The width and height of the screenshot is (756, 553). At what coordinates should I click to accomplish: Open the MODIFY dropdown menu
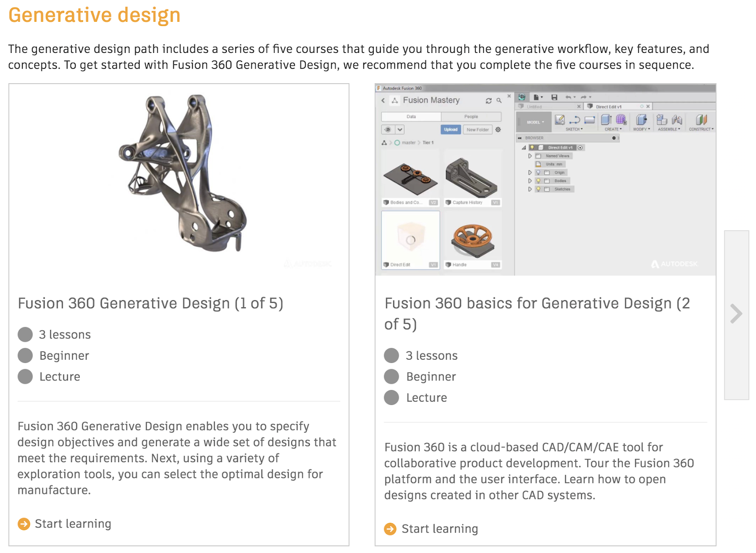tap(642, 130)
